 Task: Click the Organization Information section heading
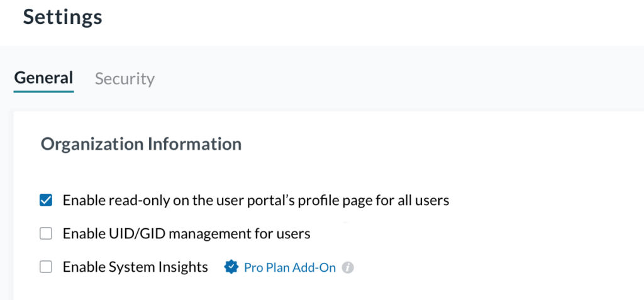pos(141,144)
